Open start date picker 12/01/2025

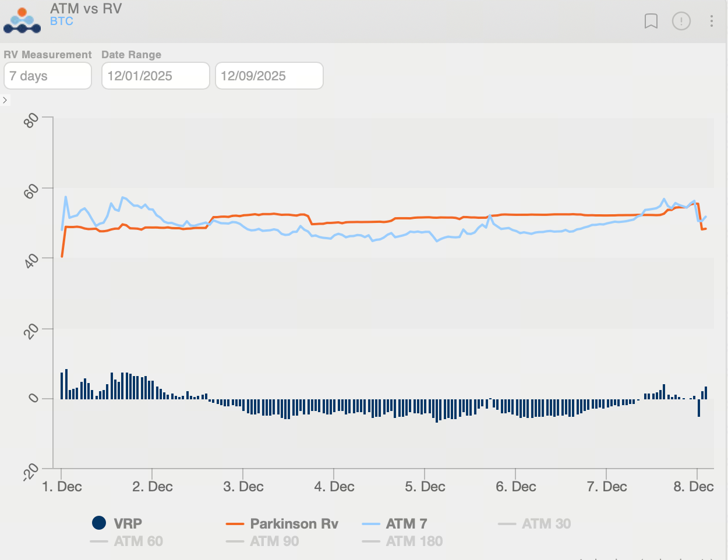point(156,76)
